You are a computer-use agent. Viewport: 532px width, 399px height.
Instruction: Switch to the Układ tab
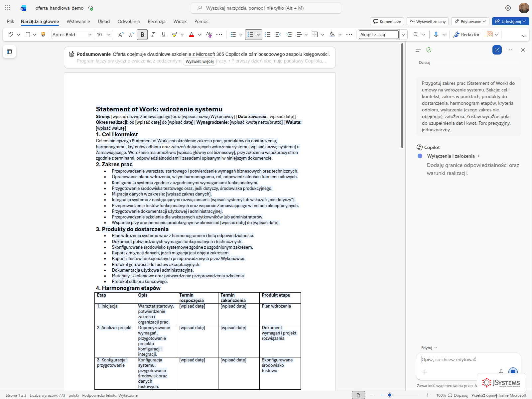point(104,21)
